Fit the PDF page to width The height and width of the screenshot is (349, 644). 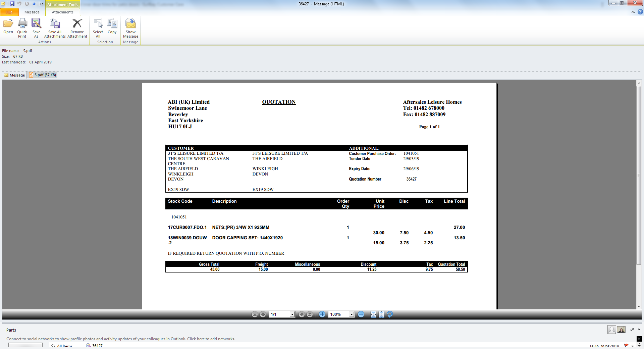[373, 314]
